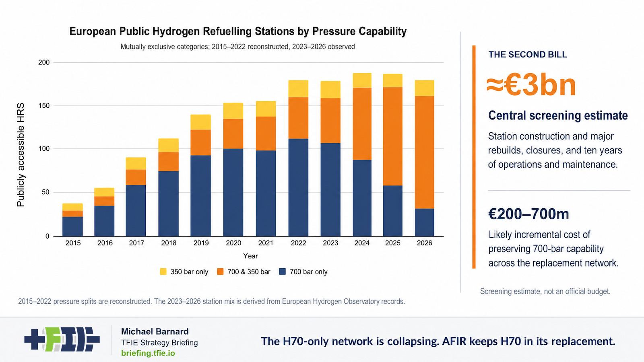Click the yellow 350 bar only legend swatch
This screenshot has width=644, height=362.
163,271
